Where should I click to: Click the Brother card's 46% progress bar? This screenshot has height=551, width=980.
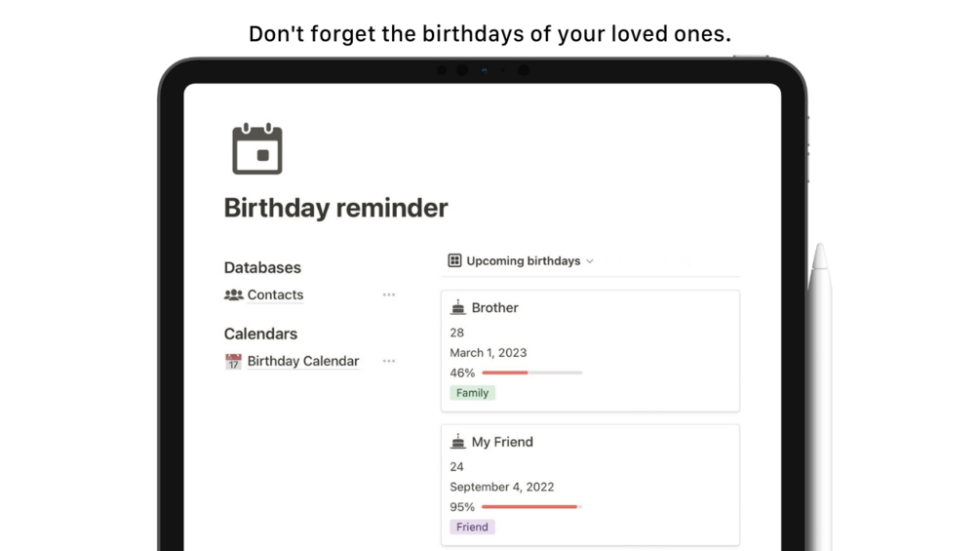click(x=531, y=373)
